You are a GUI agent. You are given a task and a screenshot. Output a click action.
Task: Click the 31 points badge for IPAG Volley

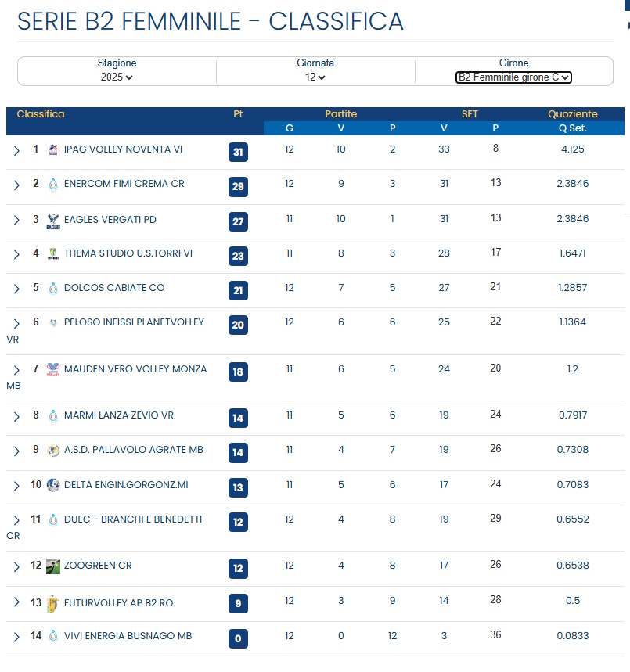click(x=238, y=152)
